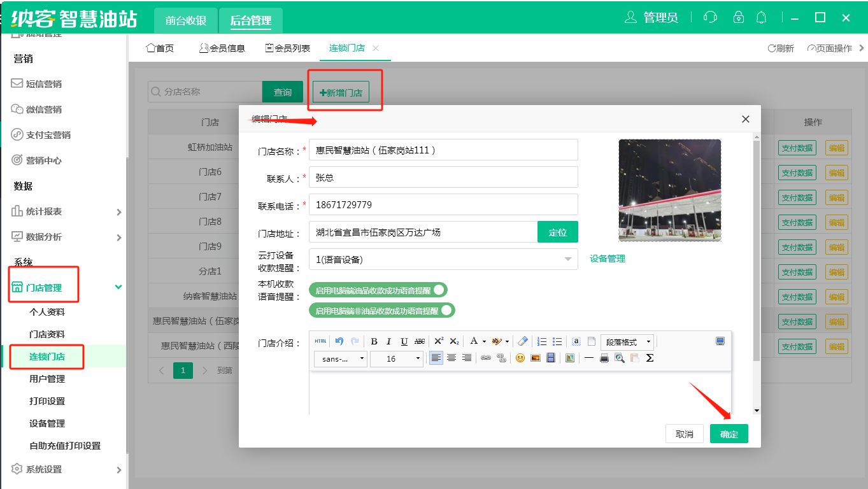Screen dimensions: 868x489
Task: Toggle the oil product payment voice reminder
Action: (x=378, y=290)
